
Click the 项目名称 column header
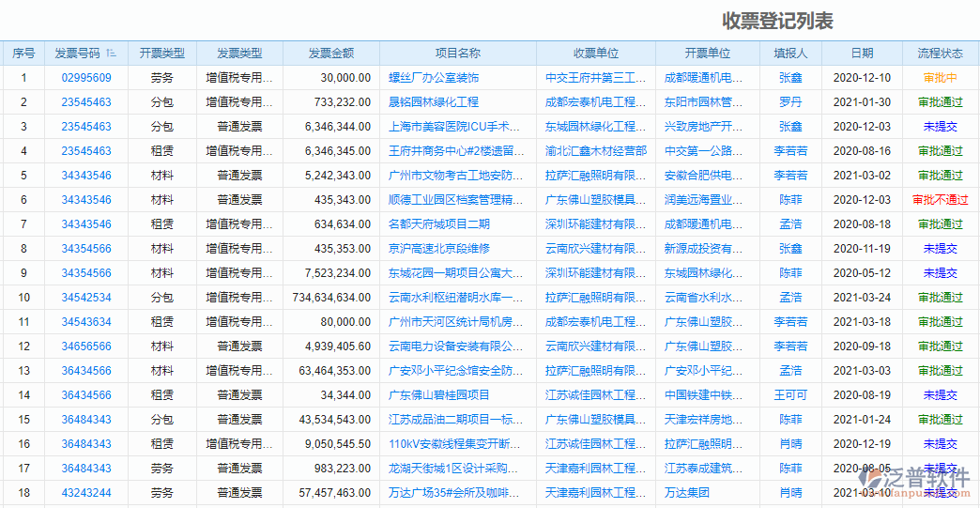pyautogui.click(x=457, y=54)
